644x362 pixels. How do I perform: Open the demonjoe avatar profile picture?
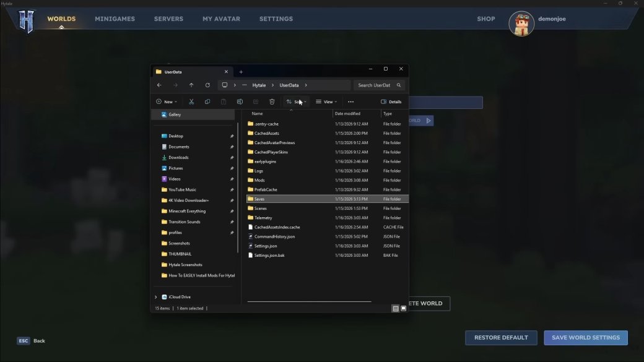tap(521, 24)
